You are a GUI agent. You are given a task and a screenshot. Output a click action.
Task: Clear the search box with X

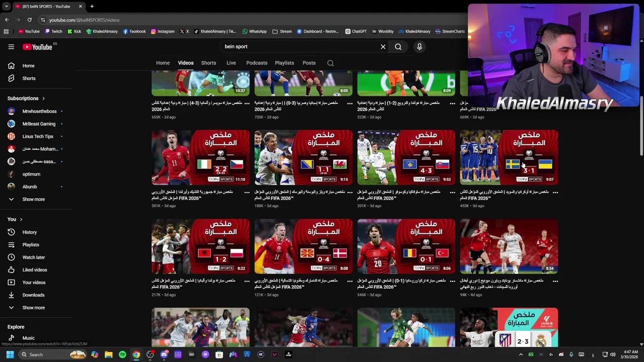pyautogui.click(x=383, y=47)
